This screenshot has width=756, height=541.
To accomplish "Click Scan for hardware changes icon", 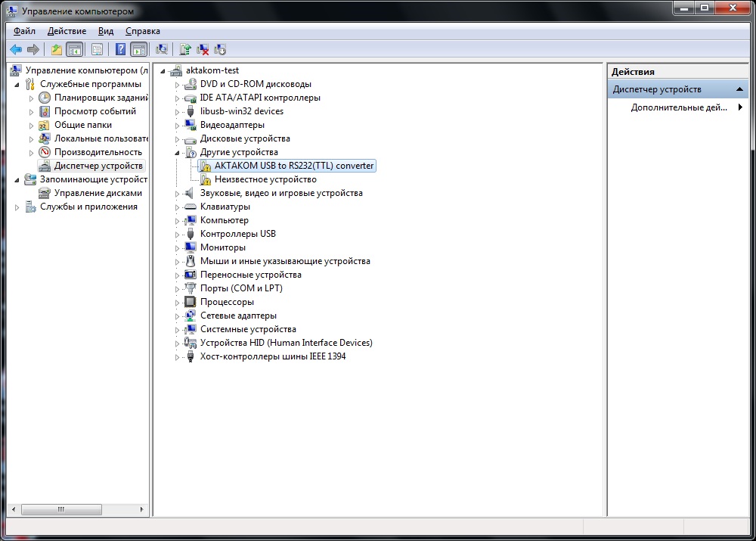I will coord(161,49).
